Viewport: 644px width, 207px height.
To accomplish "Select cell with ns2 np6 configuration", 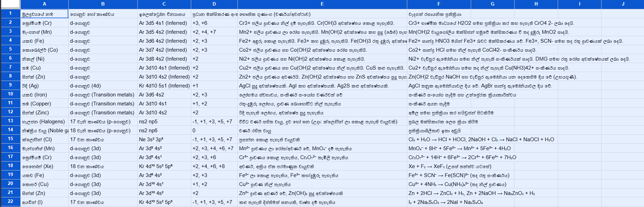I will coord(164,131).
